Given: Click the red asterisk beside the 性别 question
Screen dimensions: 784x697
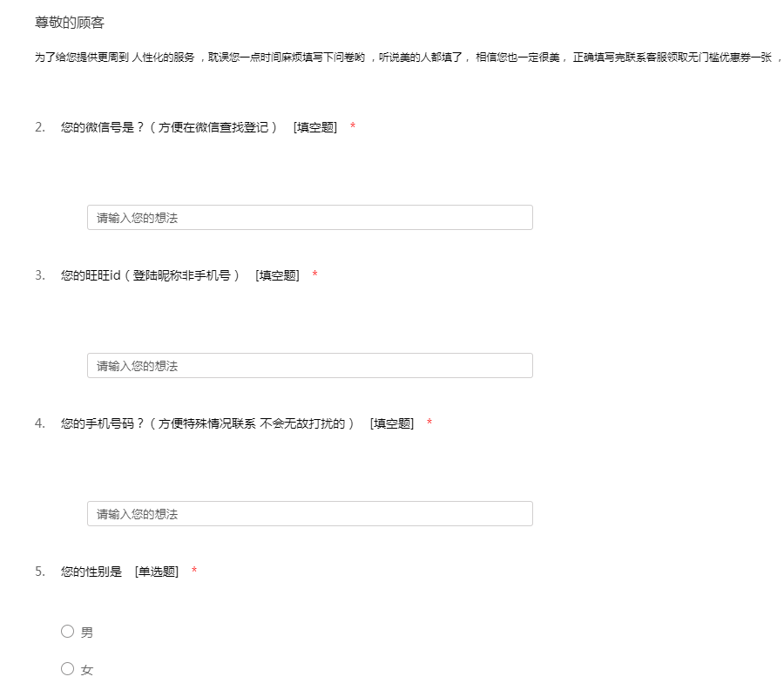Looking at the screenshot, I should click(x=194, y=572).
